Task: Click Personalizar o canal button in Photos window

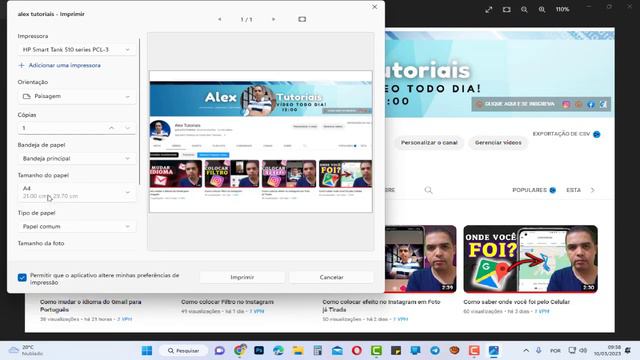Action: pyautogui.click(x=429, y=143)
